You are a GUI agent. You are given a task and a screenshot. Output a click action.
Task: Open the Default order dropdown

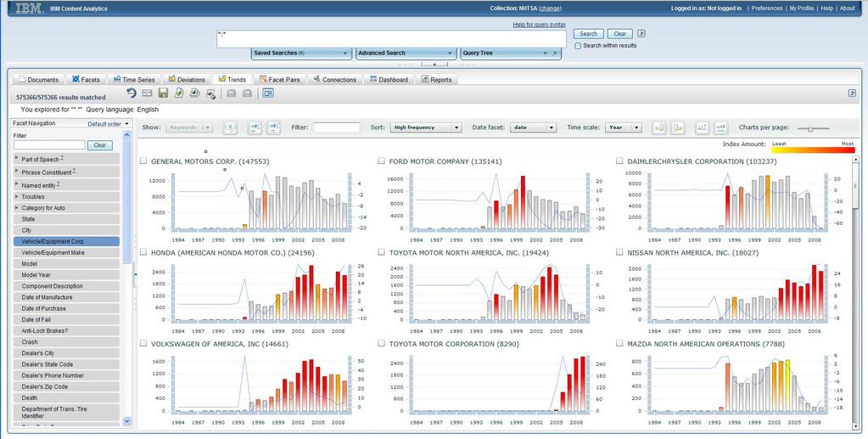[x=109, y=124]
